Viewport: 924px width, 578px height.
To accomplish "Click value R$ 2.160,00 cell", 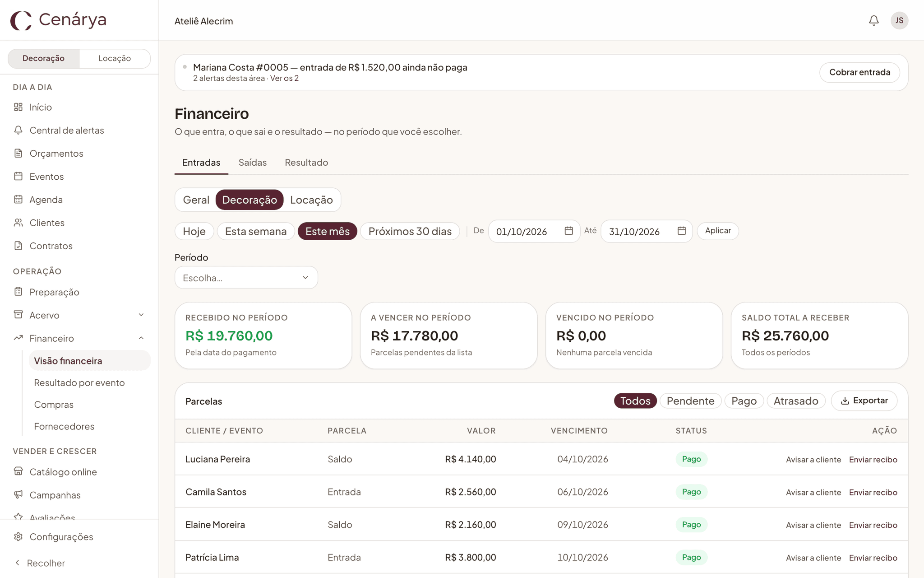I will click(470, 525).
